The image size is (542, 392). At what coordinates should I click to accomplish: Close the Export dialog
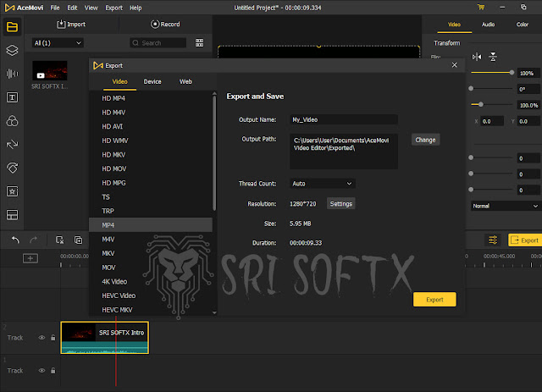(x=455, y=65)
